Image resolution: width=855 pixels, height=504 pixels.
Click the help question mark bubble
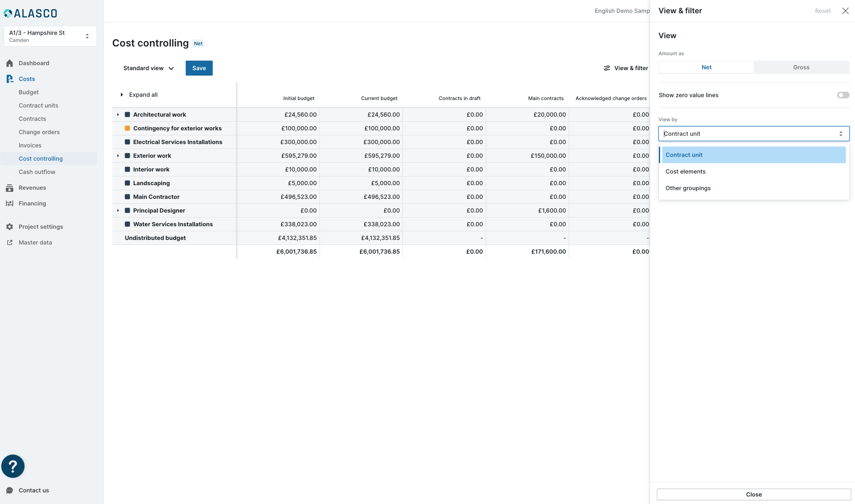[x=13, y=466]
